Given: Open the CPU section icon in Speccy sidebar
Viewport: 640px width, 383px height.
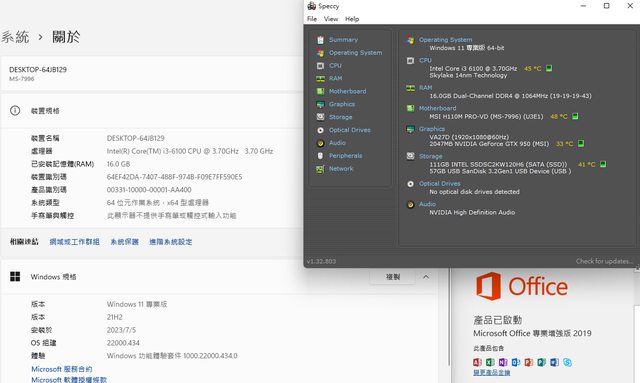Looking at the screenshot, I should [320, 66].
